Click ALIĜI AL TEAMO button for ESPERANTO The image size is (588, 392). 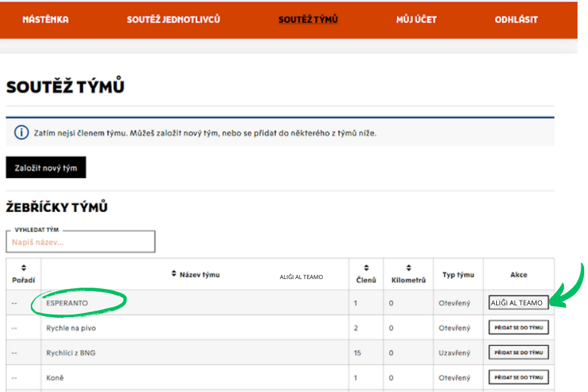(x=518, y=303)
